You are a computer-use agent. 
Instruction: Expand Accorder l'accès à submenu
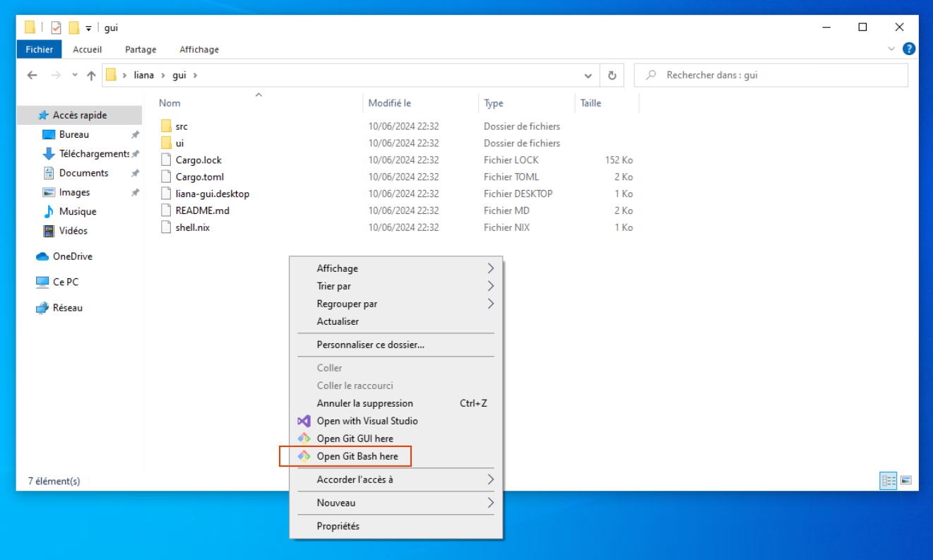click(396, 479)
